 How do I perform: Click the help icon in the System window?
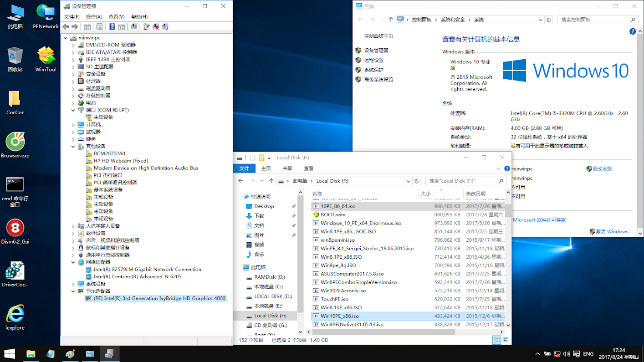(x=632, y=31)
